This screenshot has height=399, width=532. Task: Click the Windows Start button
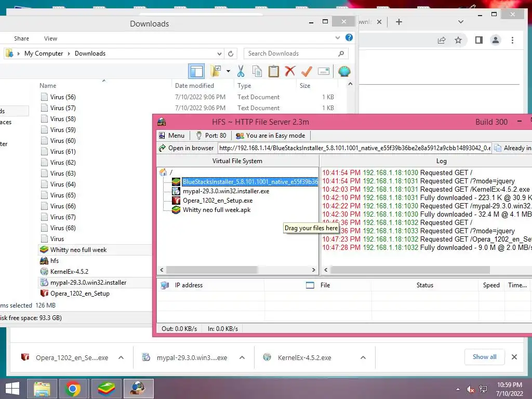(x=12, y=389)
